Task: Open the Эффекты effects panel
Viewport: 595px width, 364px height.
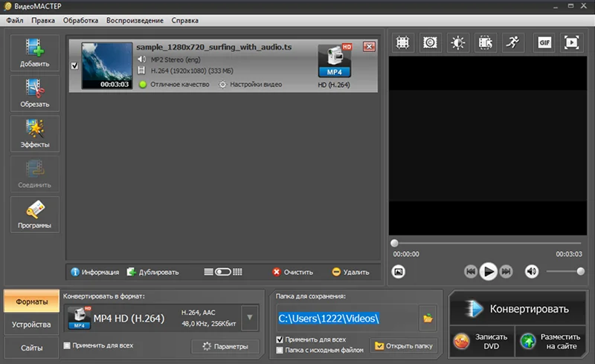Action: pyautogui.click(x=34, y=134)
